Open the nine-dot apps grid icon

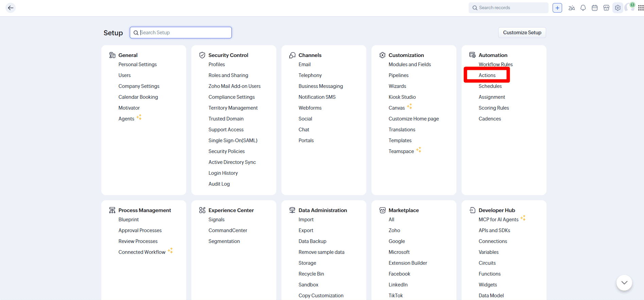[x=641, y=8]
